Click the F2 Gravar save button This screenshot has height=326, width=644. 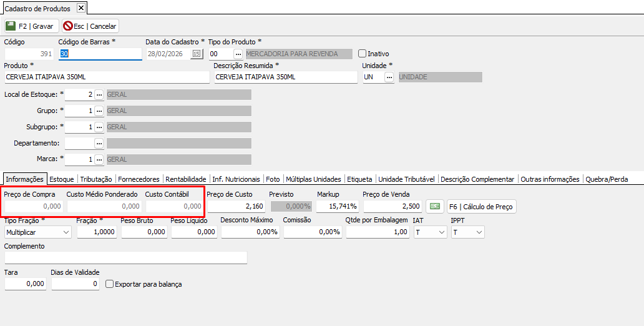click(x=30, y=26)
